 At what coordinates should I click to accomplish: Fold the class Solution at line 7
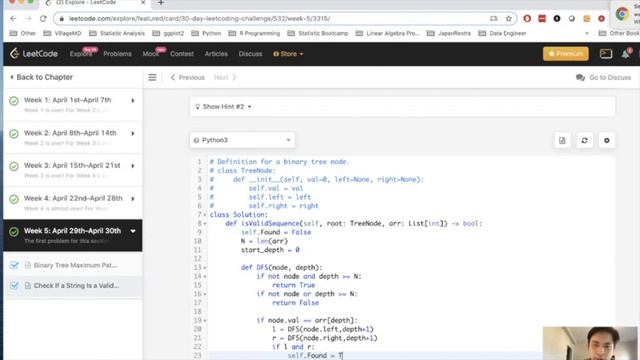[205, 215]
